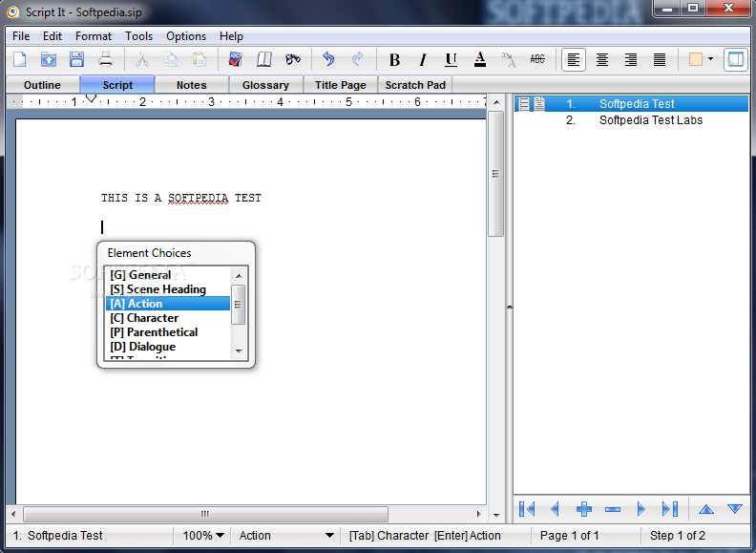Paste from clipboard toolbar icon
This screenshot has height=553, width=756.
point(199,59)
